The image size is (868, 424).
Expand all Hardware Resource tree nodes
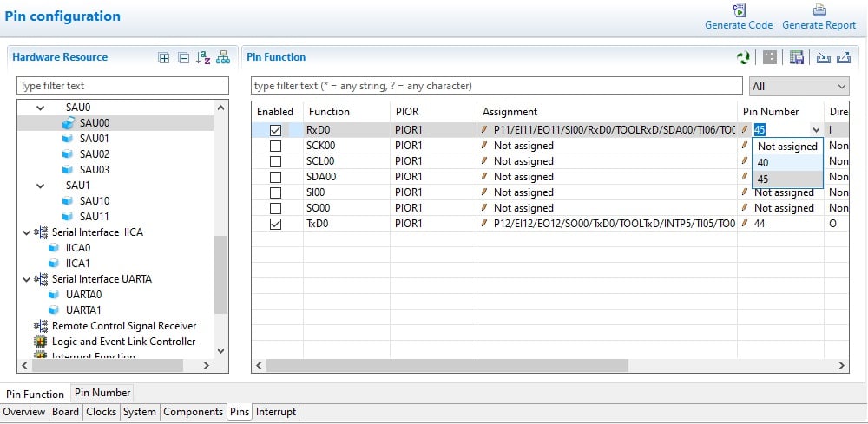(x=164, y=58)
